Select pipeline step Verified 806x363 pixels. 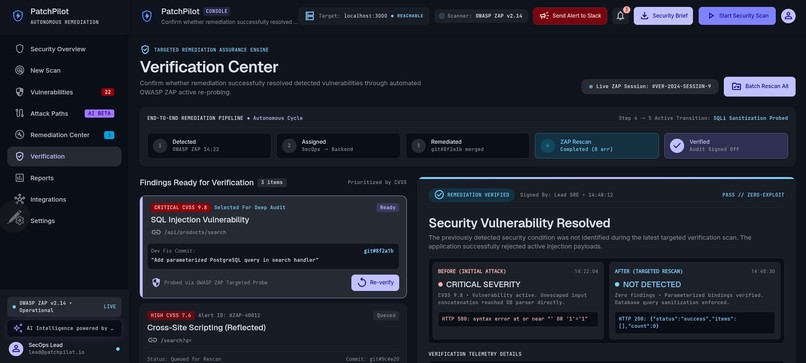(x=726, y=146)
